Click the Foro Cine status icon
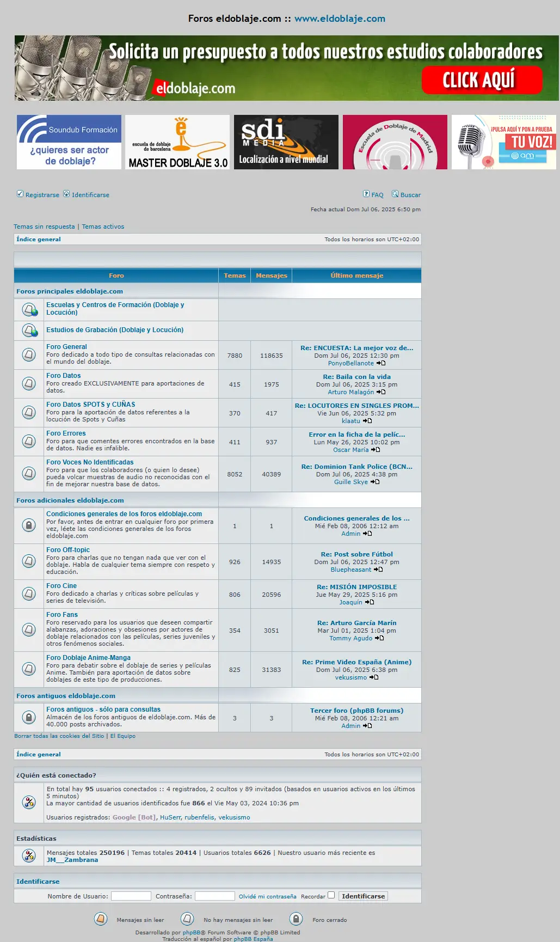This screenshot has width=560, height=942. pyautogui.click(x=29, y=594)
